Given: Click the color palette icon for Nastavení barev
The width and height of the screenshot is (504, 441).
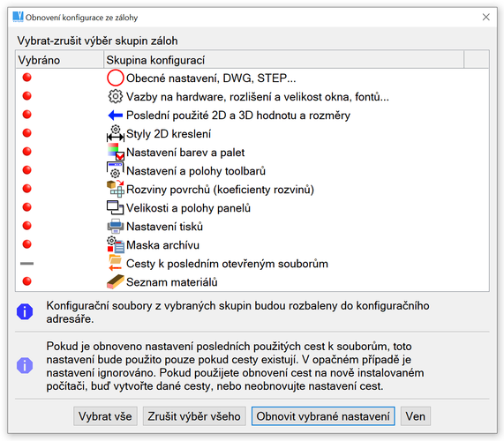Looking at the screenshot, I should click(116, 152).
